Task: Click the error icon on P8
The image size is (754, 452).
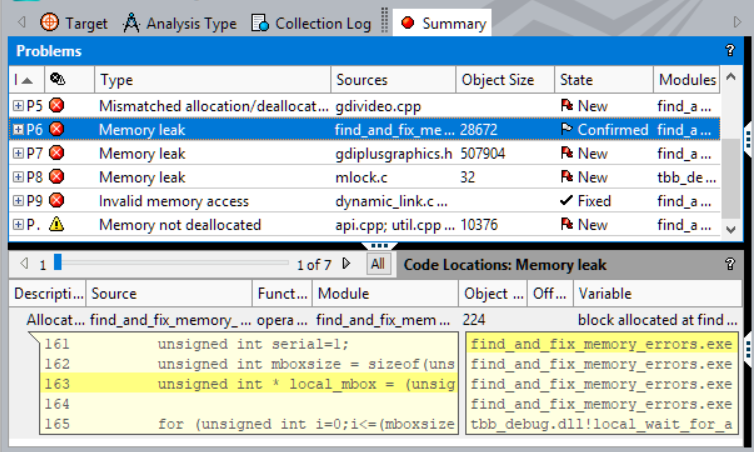Action: tap(57, 176)
